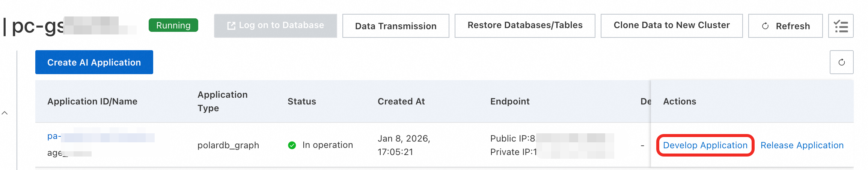Click the Release Application link
868x170 pixels.
802,145
